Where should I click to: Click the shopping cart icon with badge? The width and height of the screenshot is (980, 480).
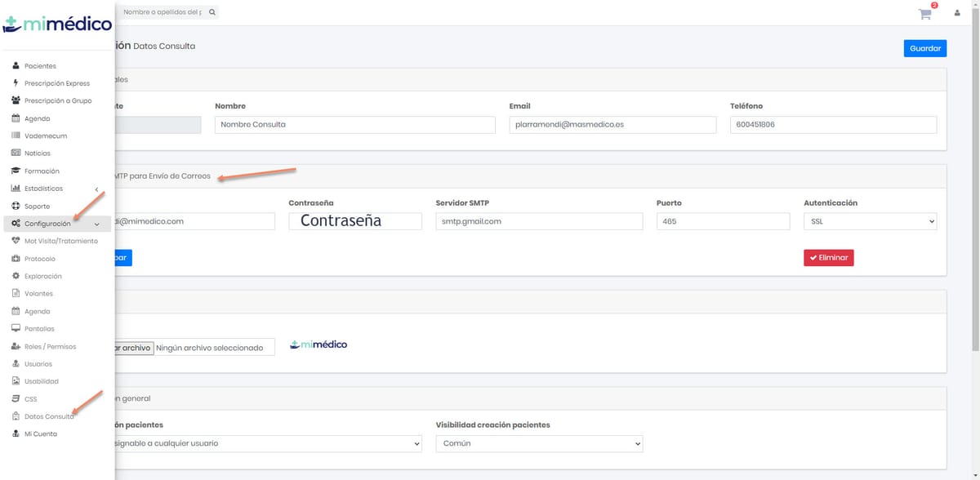[924, 14]
